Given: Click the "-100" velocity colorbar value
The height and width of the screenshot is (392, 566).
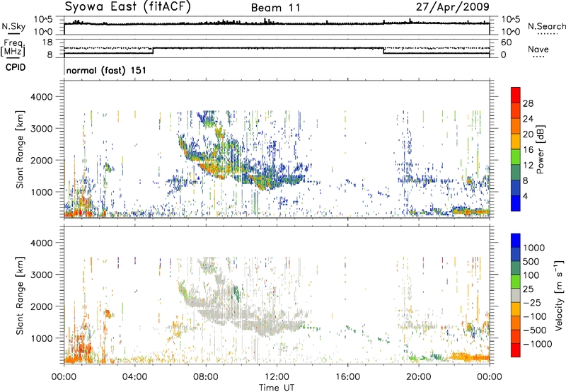Looking at the screenshot, I should (535, 316).
